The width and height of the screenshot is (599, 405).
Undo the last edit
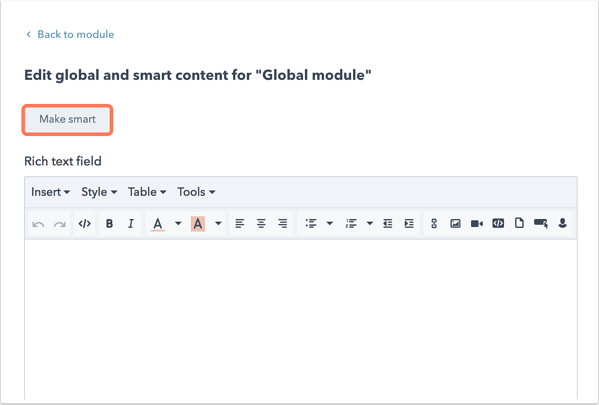(38, 224)
